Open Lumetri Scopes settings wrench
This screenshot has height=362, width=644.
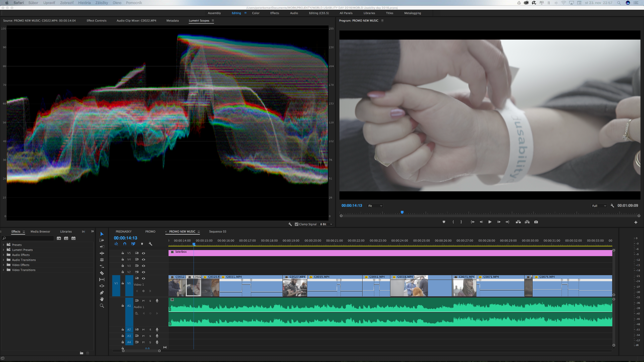click(x=290, y=224)
